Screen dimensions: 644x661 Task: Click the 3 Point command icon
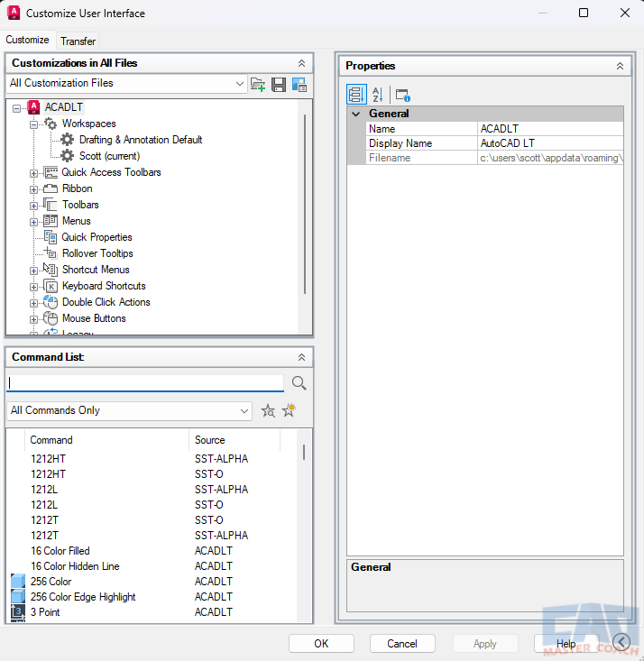(18, 611)
